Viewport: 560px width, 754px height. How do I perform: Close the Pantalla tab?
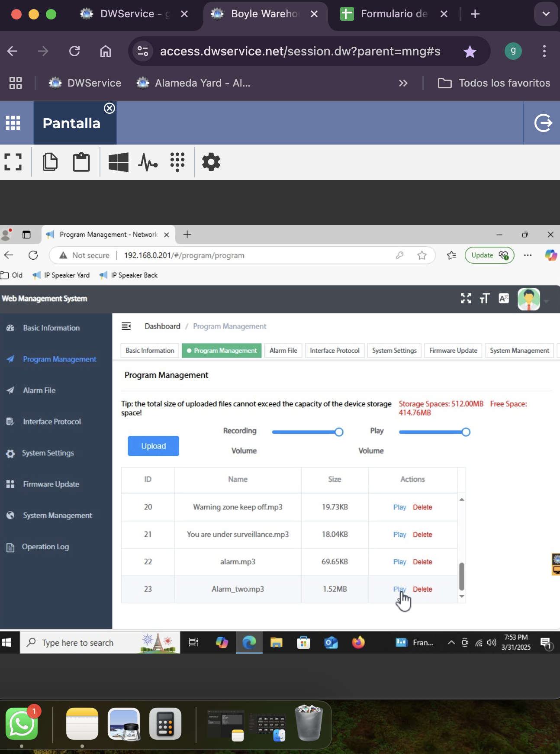109,108
